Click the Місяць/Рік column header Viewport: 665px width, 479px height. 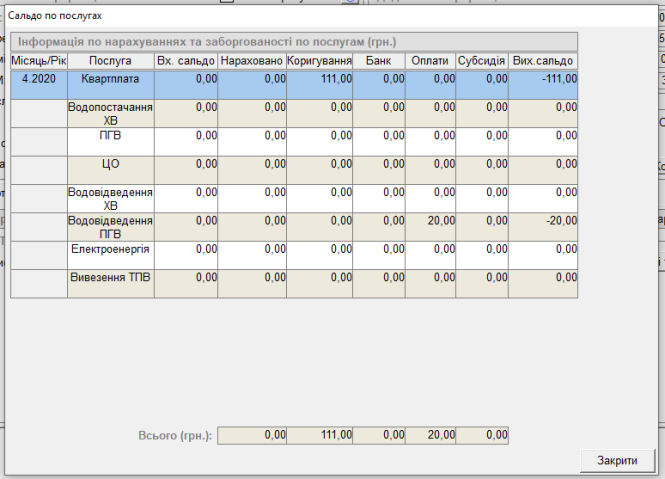click(x=38, y=62)
